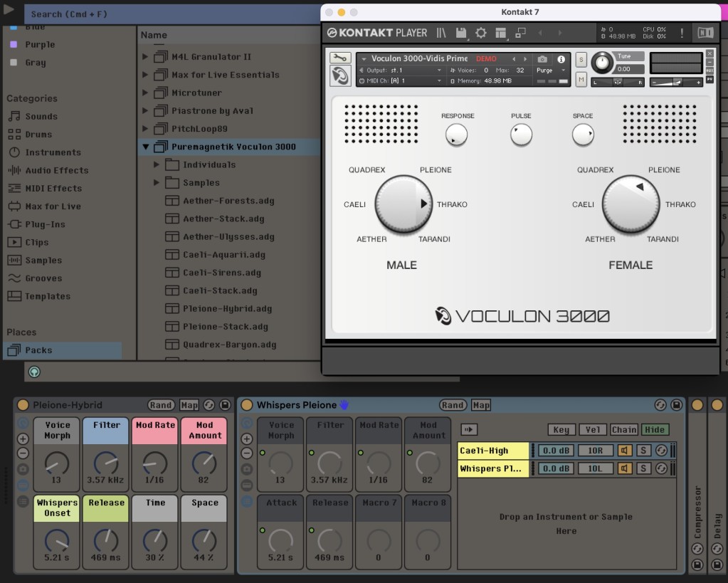
Task: Switch to the Key zone tab
Action: [x=561, y=429]
